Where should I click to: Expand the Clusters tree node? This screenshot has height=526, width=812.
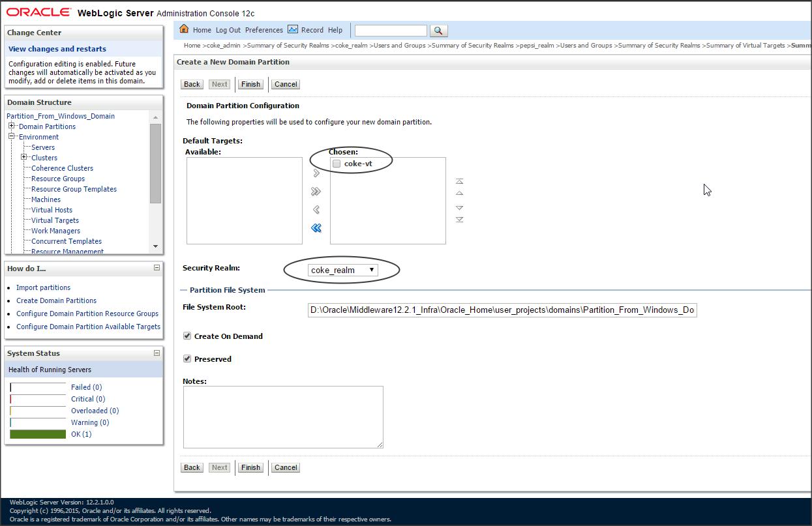tap(24, 157)
